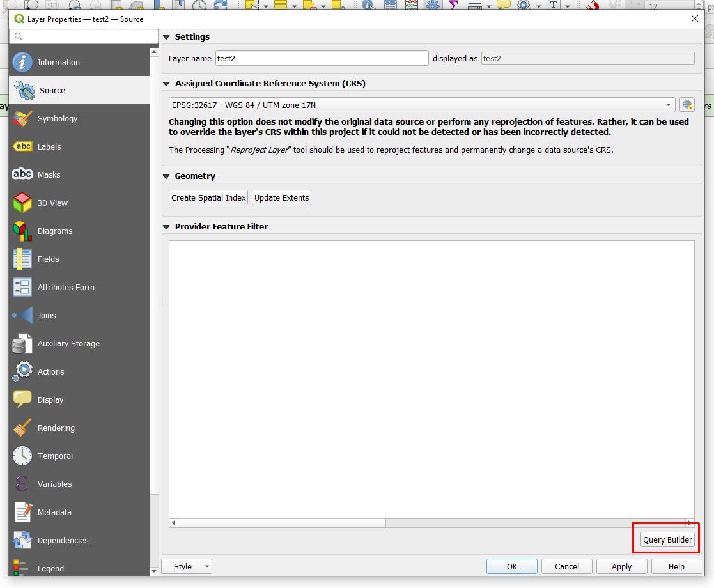Switch to the Labels tab label
This screenshot has width=714, height=588.
(49, 146)
